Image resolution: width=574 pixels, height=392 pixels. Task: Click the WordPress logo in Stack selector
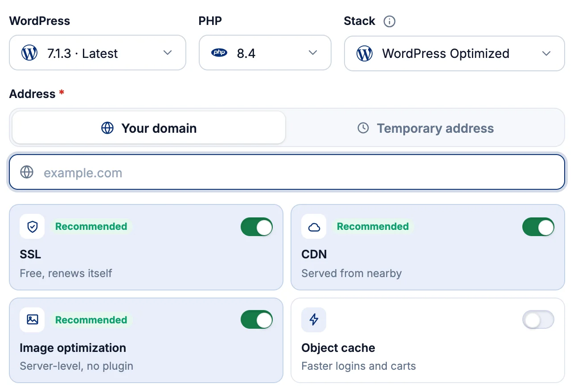click(x=365, y=53)
